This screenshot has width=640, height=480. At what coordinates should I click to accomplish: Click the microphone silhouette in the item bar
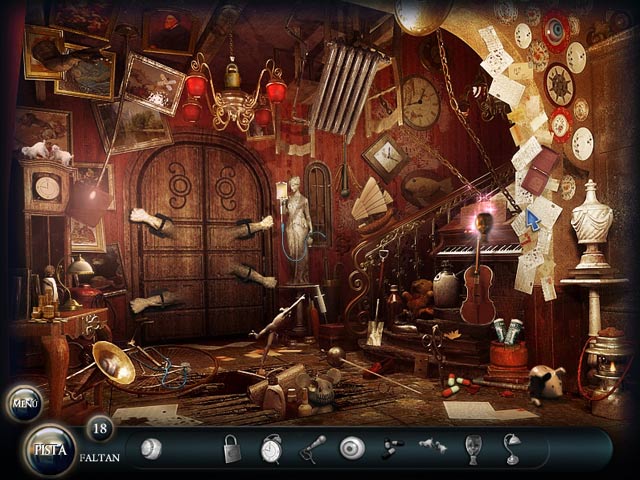[x=312, y=448]
